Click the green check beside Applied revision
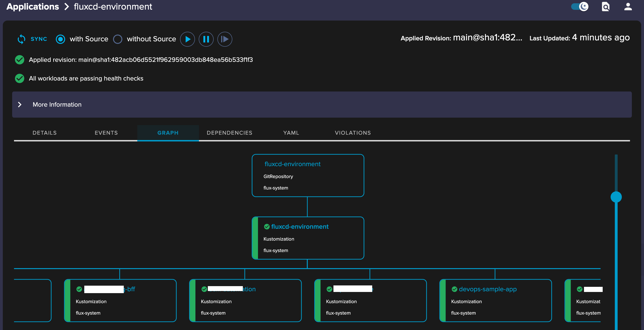 [20, 60]
